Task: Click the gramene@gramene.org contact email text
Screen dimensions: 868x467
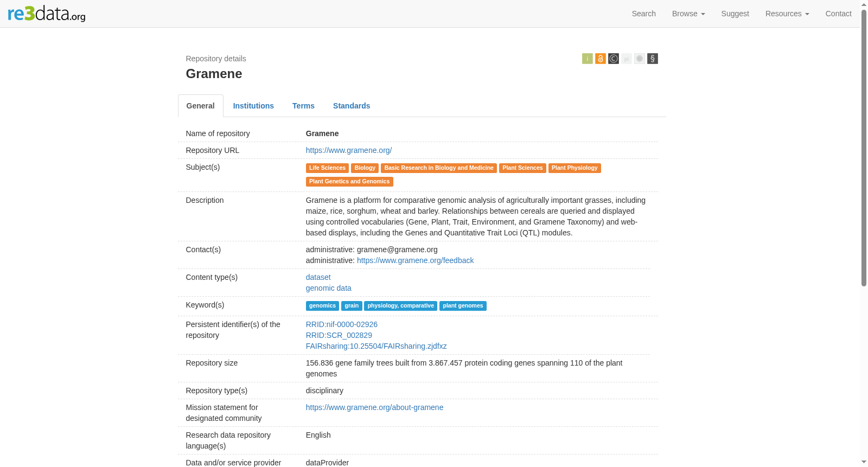Action: (x=397, y=250)
